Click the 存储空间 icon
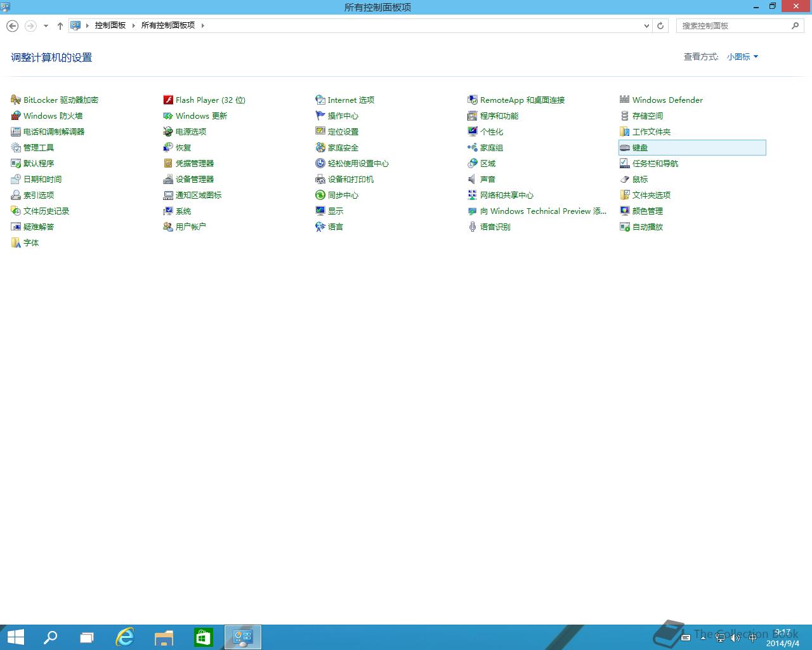Viewport: 812px width, 650px height. pyautogui.click(x=625, y=116)
